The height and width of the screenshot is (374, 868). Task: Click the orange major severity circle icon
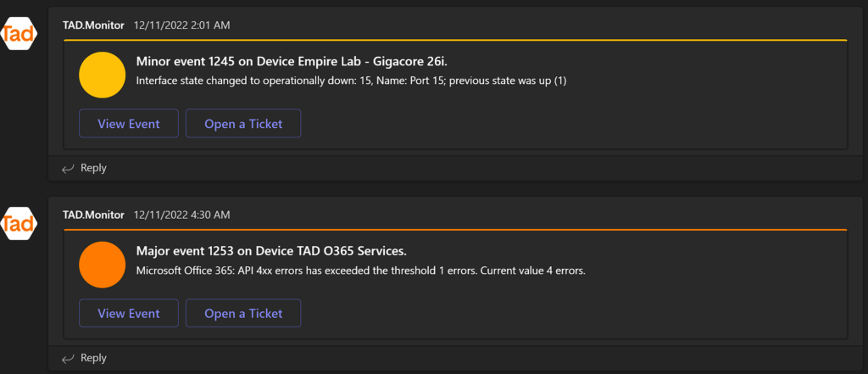coord(103,265)
